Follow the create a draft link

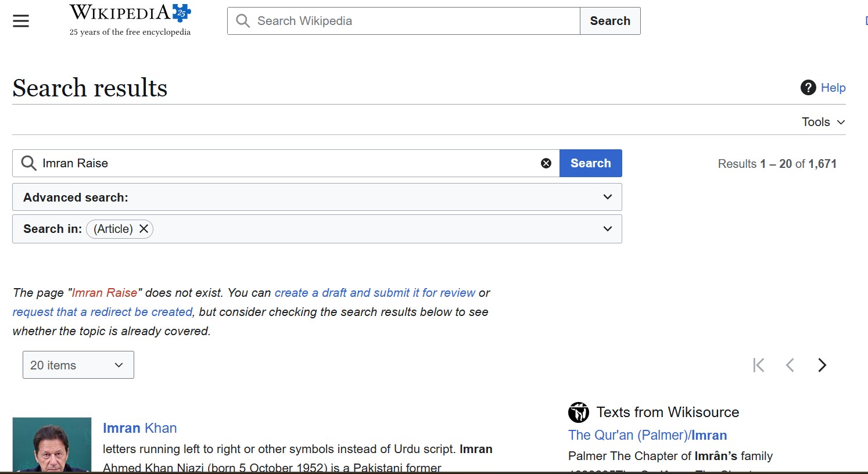click(x=375, y=293)
